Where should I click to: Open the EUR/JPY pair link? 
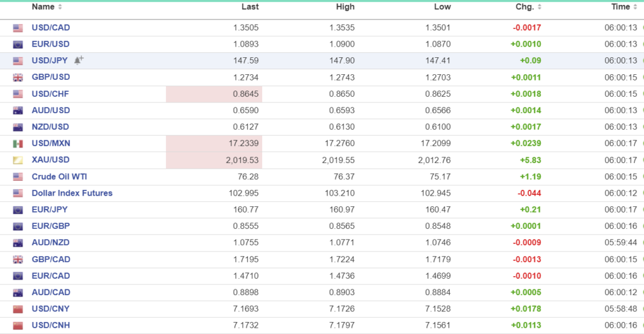coord(50,209)
